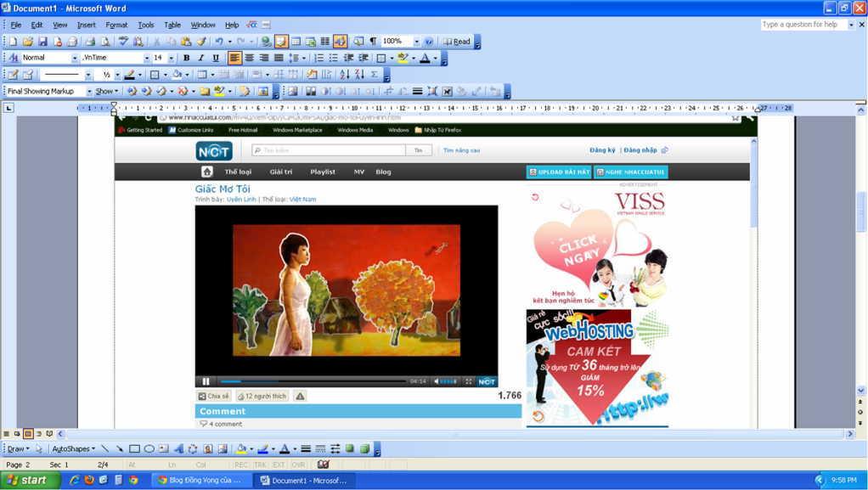The width and height of the screenshot is (868, 490).
Task: Click the Insert WordArt icon
Action: [178, 449]
